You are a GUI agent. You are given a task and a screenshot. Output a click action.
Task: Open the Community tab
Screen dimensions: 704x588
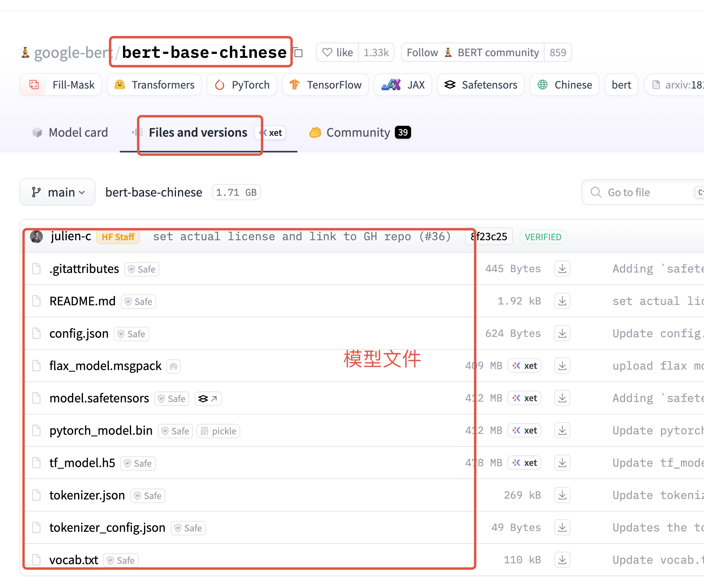360,133
